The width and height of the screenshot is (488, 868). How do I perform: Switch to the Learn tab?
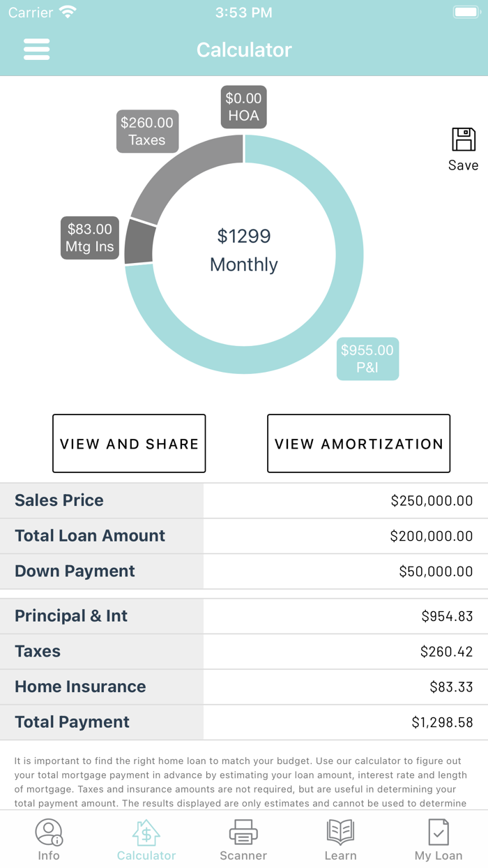[340, 839]
